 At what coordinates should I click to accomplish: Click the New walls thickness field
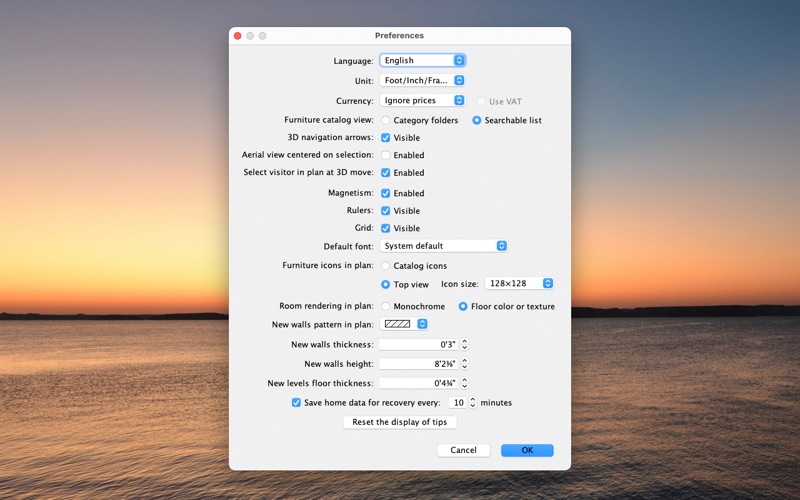(x=418, y=345)
